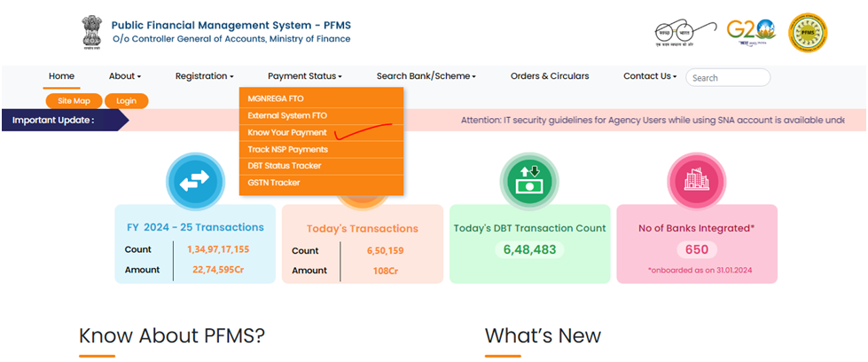This screenshot has width=868, height=362.
Task: Select MGNREGA FTO from the menu
Action: [321, 98]
